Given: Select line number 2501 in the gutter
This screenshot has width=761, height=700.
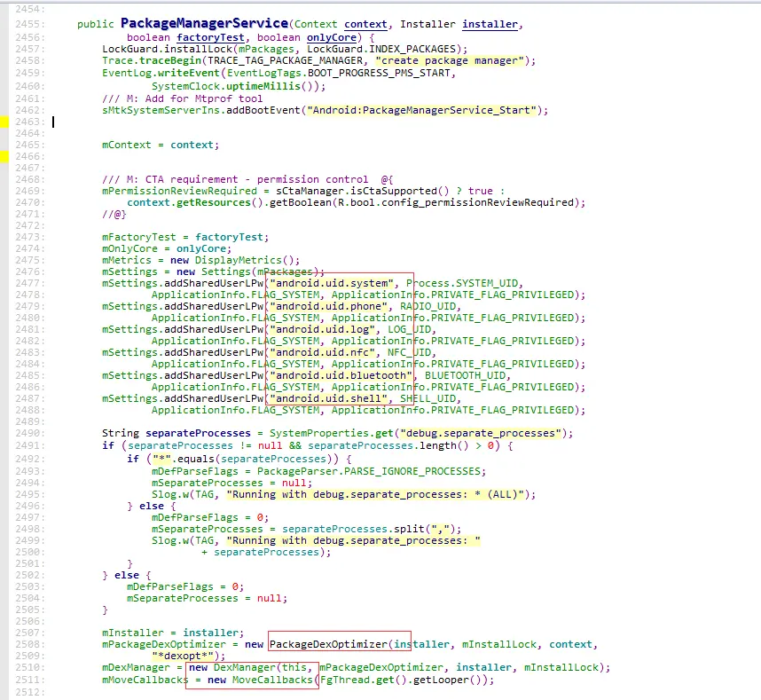Looking at the screenshot, I should (x=29, y=563).
